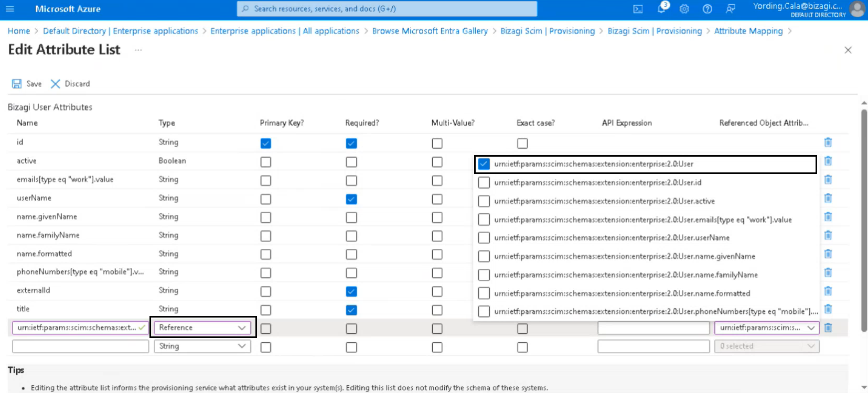This screenshot has height=393, width=868.
Task: Open the Azure portal hamburger menu
Action: [9, 9]
